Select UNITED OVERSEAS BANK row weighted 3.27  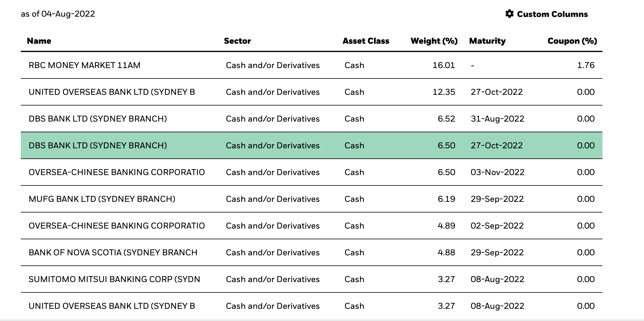[312, 306]
